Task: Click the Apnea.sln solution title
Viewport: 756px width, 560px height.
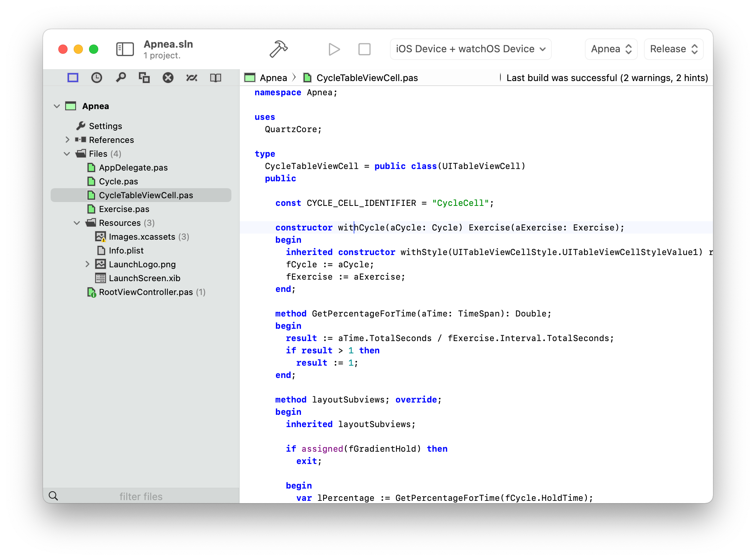Action: click(168, 44)
